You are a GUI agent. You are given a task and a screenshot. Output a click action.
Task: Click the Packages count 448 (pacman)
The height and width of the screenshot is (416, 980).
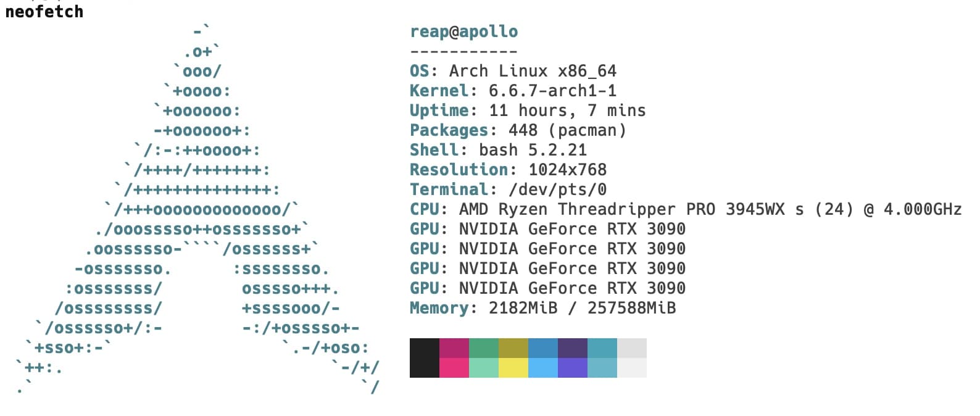pos(567,130)
